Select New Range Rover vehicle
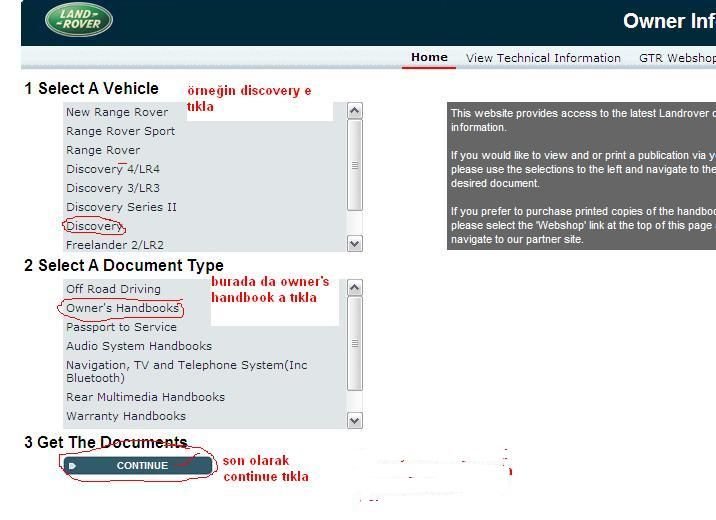This screenshot has width=716, height=520. tap(117, 112)
